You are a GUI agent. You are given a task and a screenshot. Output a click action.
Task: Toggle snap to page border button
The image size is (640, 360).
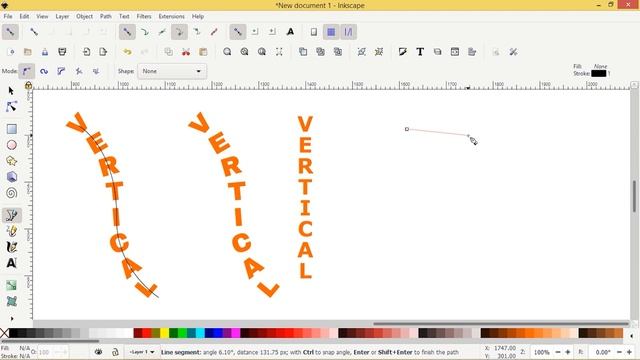(x=313, y=32)
